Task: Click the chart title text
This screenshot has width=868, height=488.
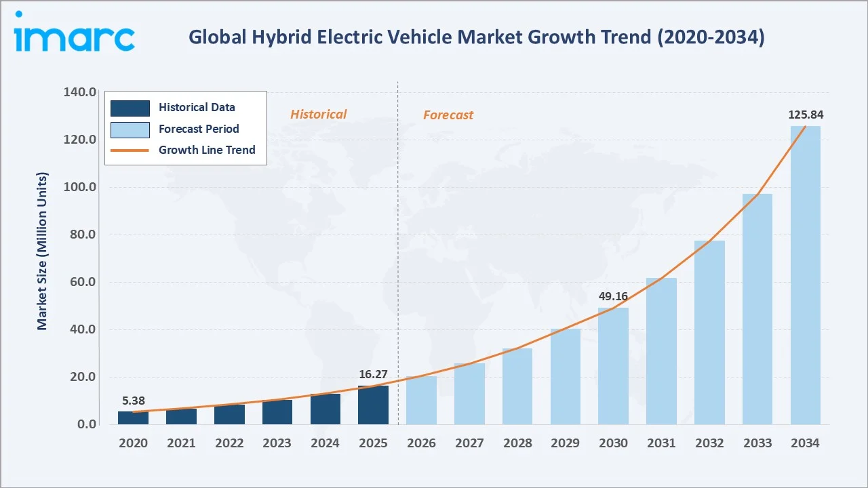Action: 476,38
